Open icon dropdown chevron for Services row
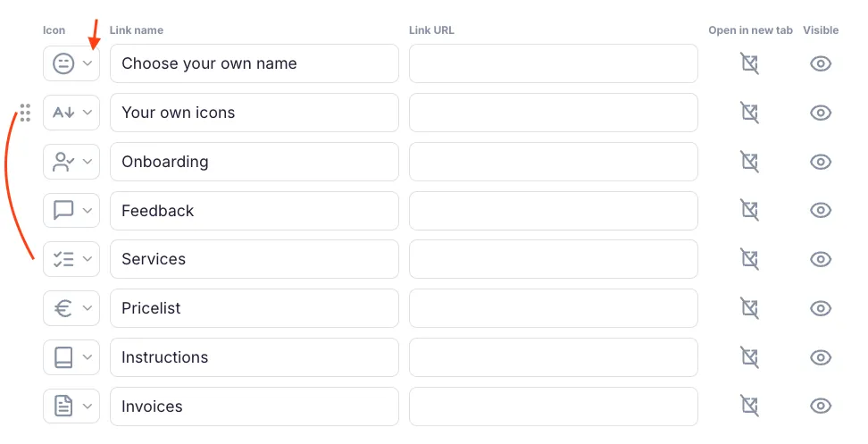Screen dimensions: 868x444 click(x=88, y=259)
